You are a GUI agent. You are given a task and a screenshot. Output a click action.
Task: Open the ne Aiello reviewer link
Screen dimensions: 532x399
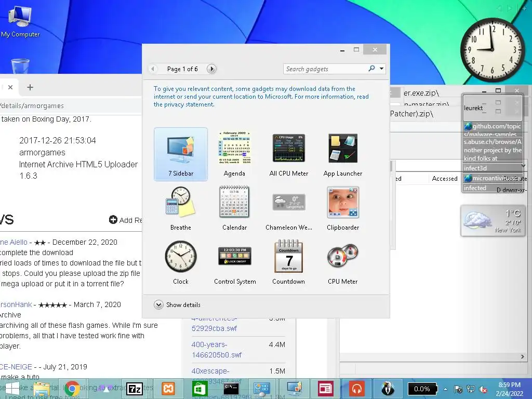pos(14,242)
